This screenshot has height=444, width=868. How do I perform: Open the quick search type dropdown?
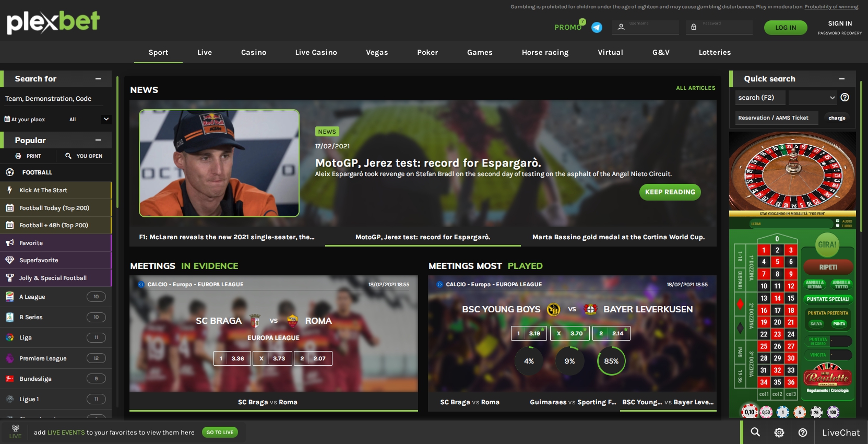pos(812,97)
